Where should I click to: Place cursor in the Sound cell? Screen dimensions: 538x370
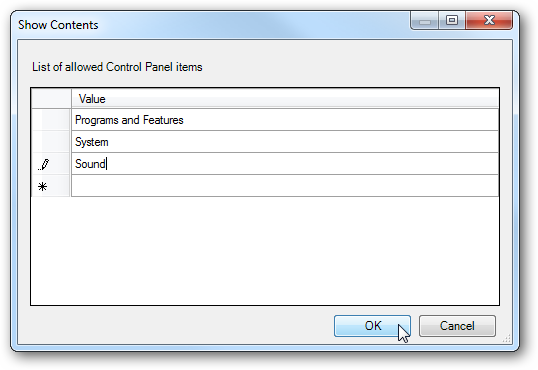point(285,164)
